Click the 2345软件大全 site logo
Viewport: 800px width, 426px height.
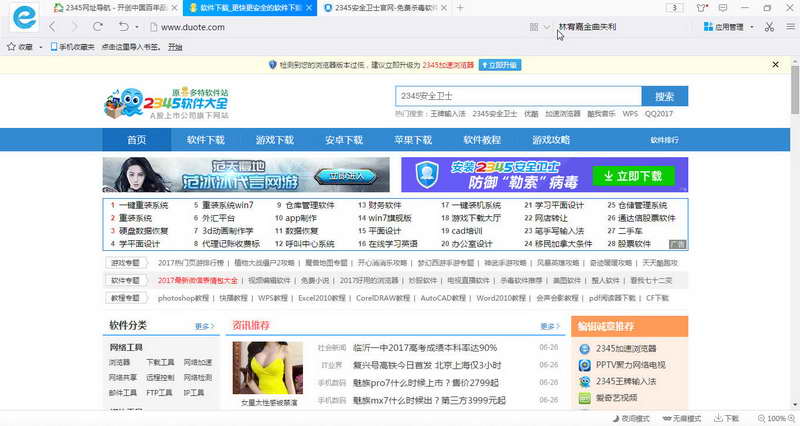(x=166, y=103)
